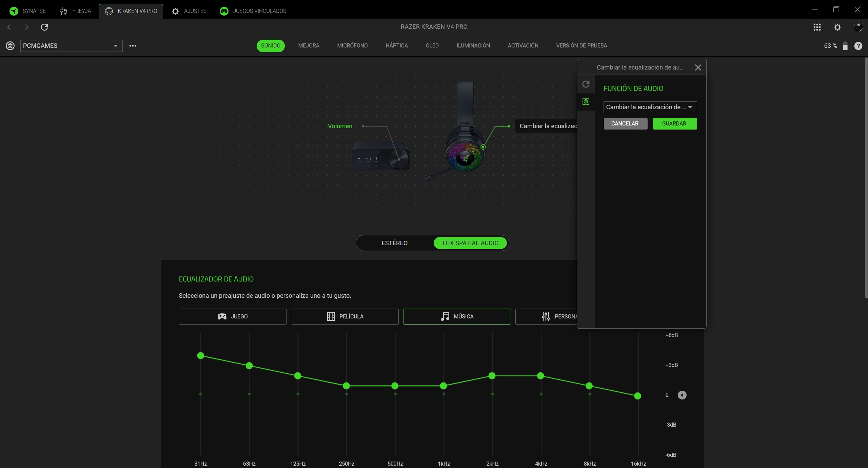
Task: Click the GUARDAR button
Action: (675, 124)
